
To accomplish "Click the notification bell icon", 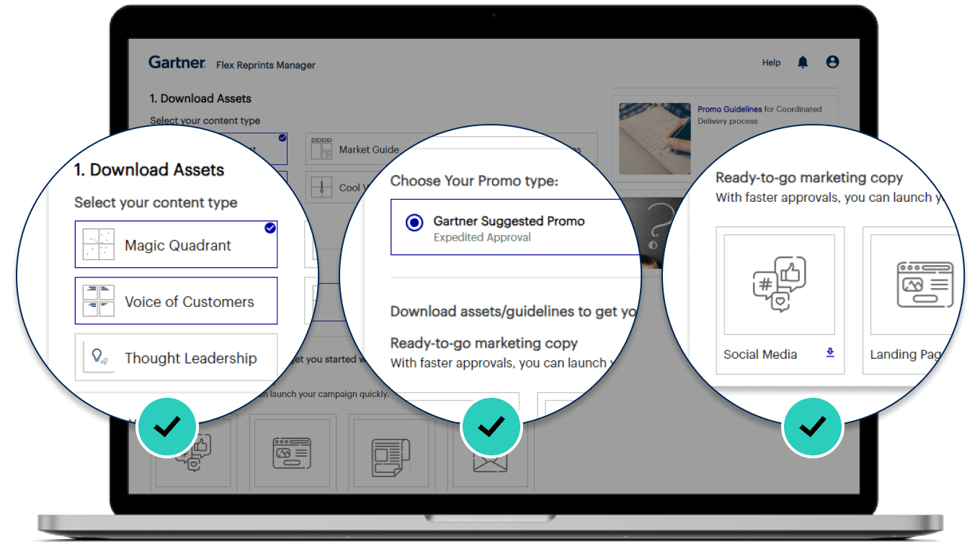I will (x=803, y=62).
